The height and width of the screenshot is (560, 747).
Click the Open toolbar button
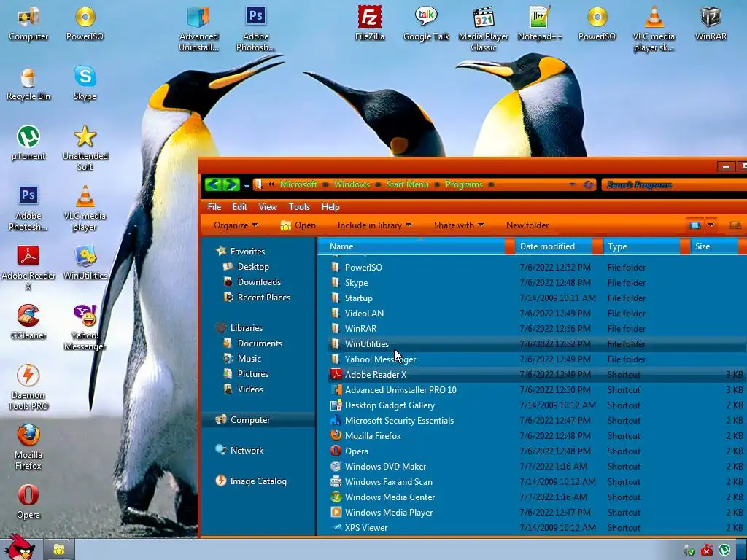298,225
